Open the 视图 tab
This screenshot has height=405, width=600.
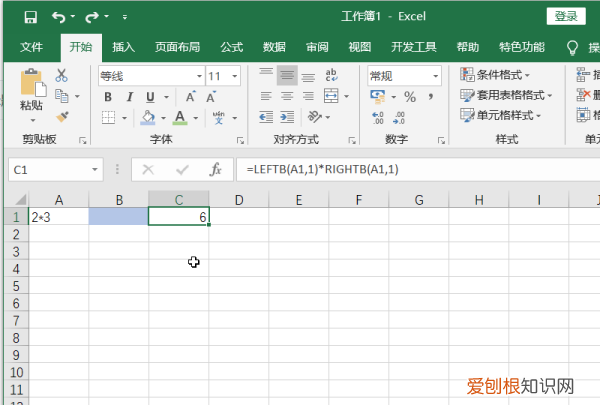360,47
